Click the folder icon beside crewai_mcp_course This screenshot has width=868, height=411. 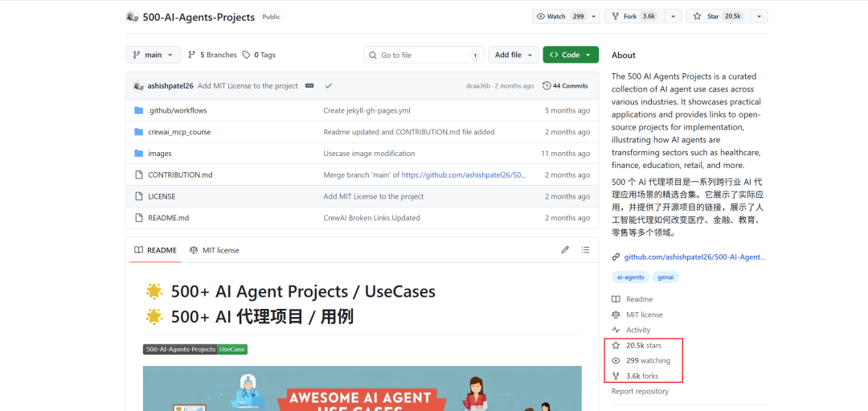coord(138,132)
